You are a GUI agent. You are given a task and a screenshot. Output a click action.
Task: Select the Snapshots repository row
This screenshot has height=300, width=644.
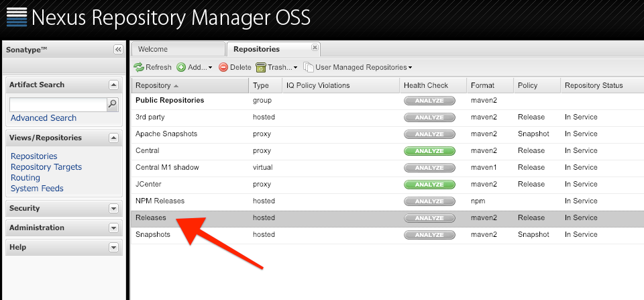click(387, 235)
